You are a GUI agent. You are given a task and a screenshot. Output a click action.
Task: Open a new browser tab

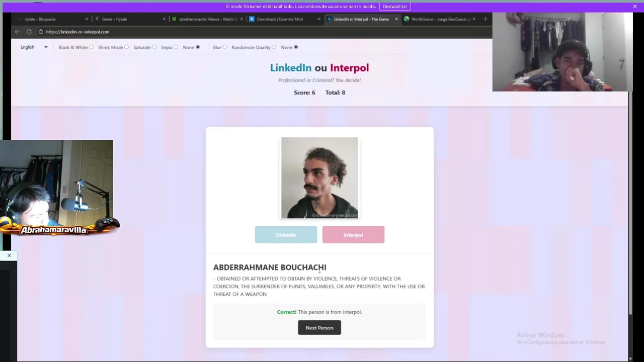485,19
